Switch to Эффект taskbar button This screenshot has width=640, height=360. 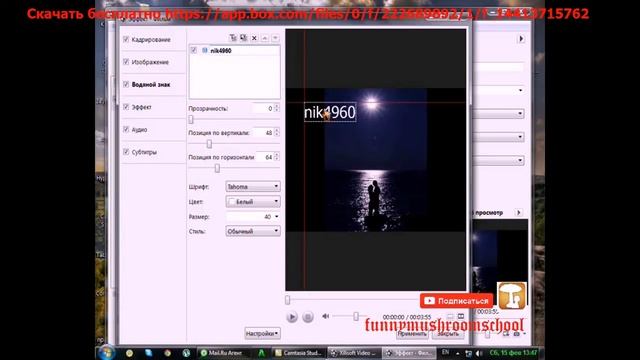[x=409, y=353]
